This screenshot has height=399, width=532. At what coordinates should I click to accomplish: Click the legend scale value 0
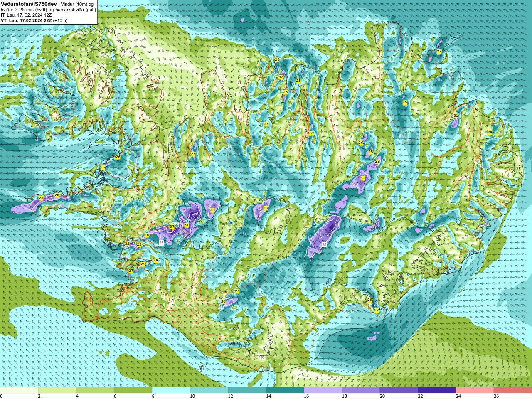tap(2, 397)
